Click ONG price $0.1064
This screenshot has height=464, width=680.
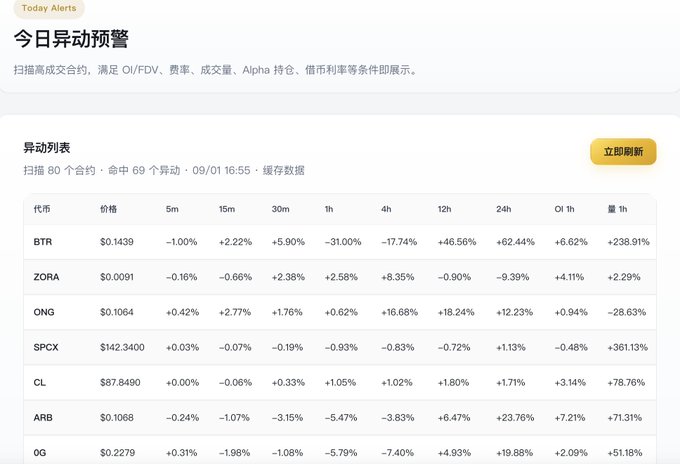(x=117, y=312)
